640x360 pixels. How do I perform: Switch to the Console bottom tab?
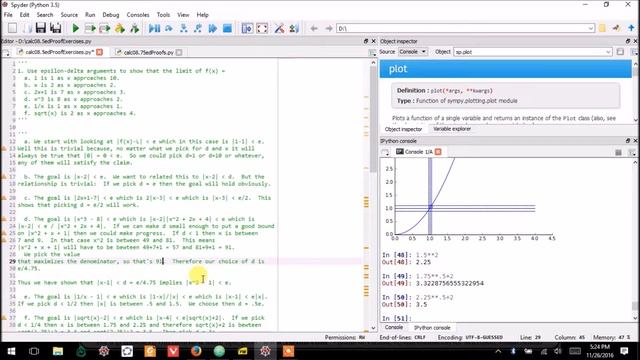pos(394,327)
